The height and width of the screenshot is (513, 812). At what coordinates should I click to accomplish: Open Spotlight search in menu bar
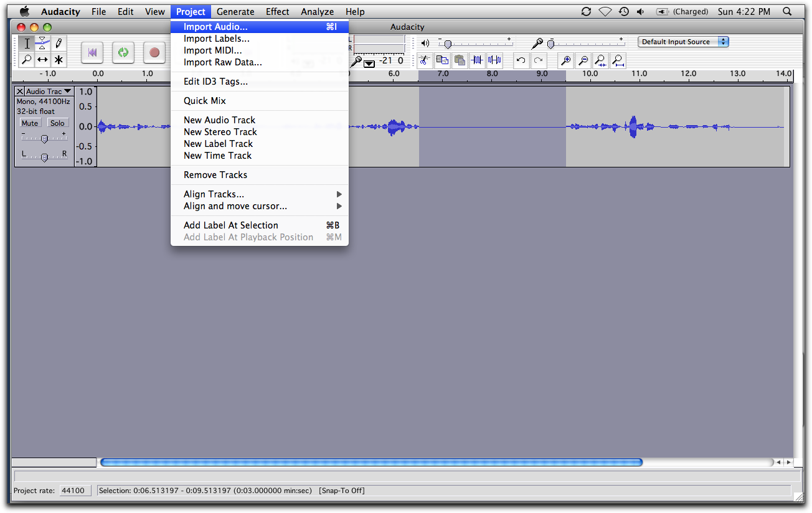point(788,12)
